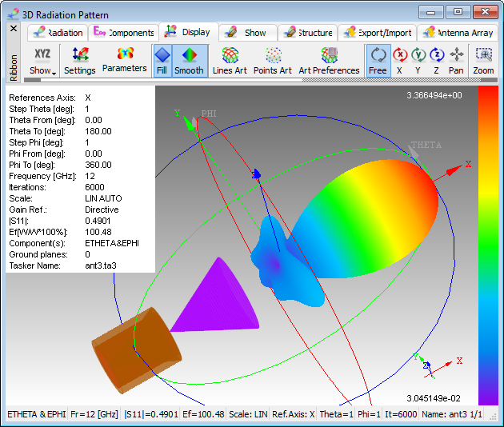Image resolution: width=504 pixels, height=427 pixels.
Task: Click the Gain Ref. Directive value
Action: pyautogui.click(x=102, y=210)
